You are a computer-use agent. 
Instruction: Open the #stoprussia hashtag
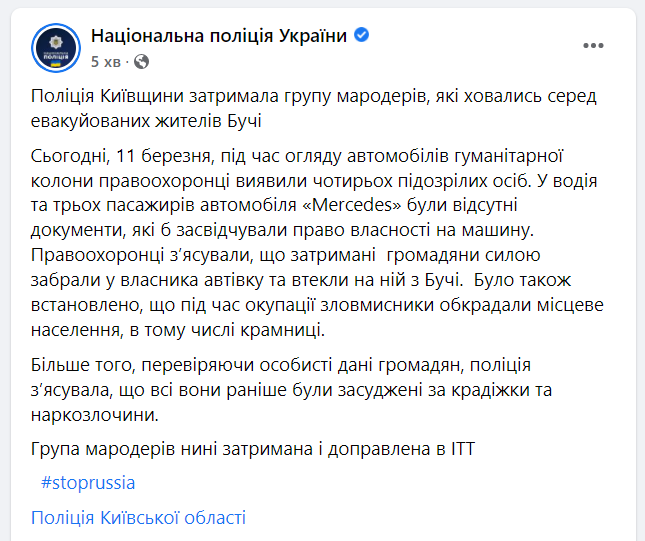[88, 483]
